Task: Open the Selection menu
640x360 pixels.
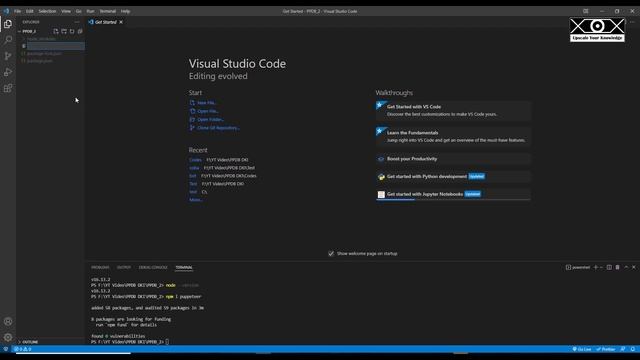Action: [x=47, y=11]
